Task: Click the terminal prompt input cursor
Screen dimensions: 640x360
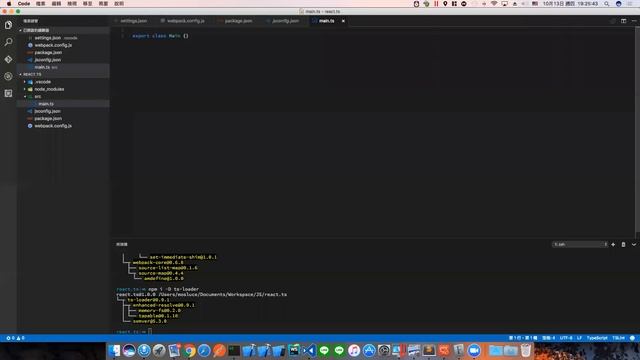Action: coord(150,331)
